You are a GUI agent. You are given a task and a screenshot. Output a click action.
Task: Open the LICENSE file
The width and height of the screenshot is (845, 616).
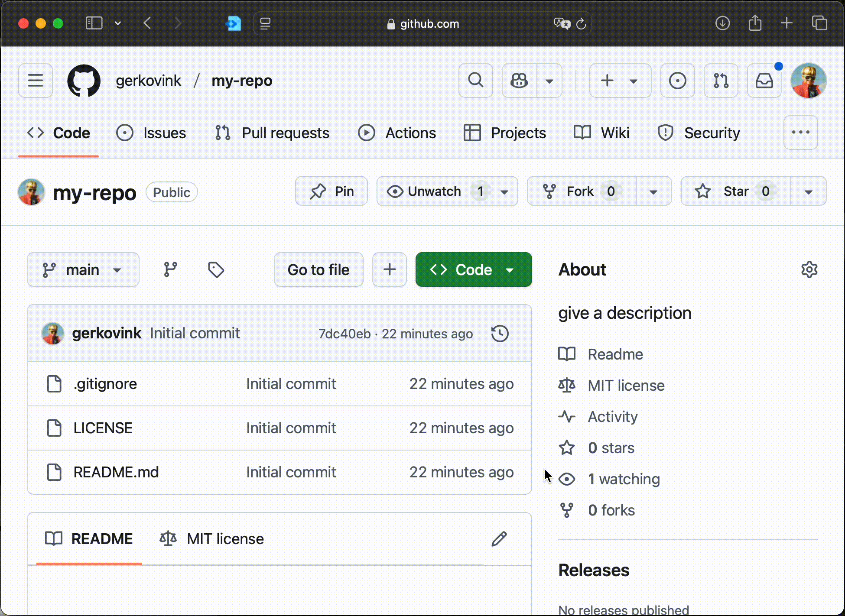click(x=103, y=428)
